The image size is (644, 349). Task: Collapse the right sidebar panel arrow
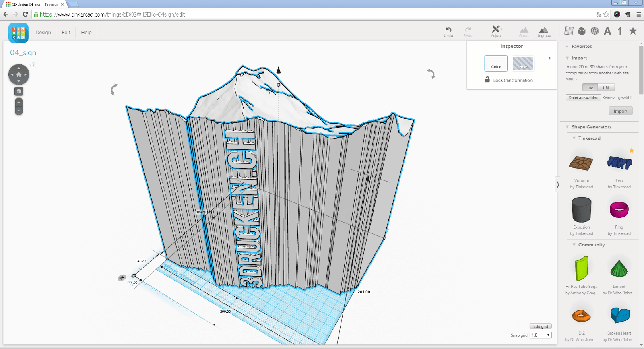click(x=557, y=185)
